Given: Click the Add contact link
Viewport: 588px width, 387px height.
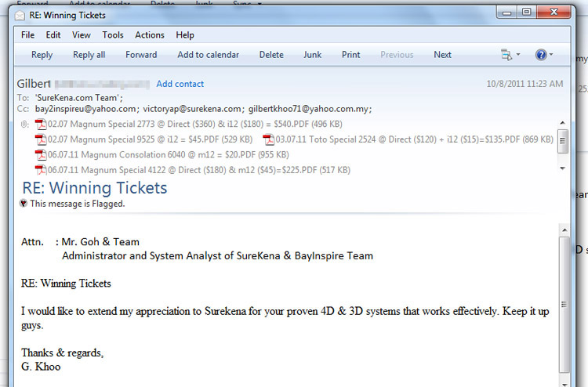Looking at the screenshot, I should (180, 84).
